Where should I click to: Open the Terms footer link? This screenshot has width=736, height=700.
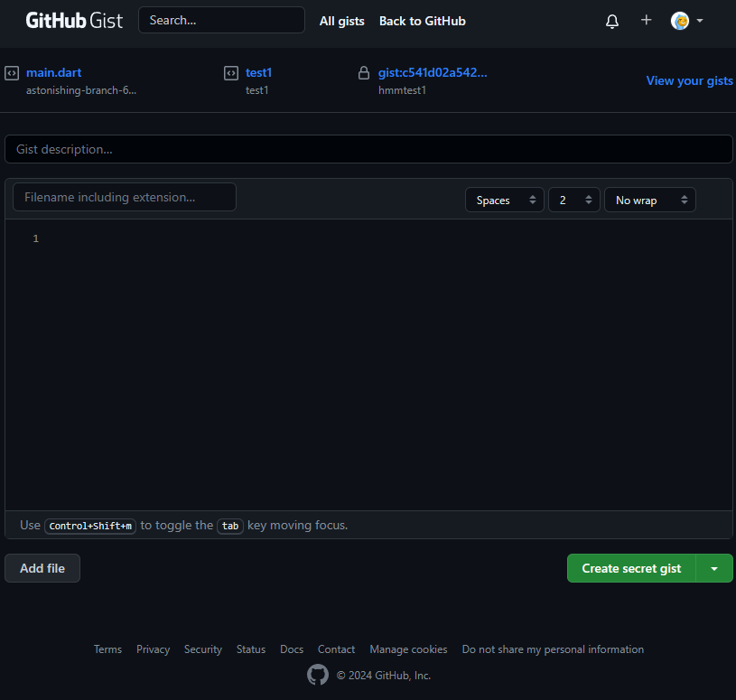coord(107,649)
